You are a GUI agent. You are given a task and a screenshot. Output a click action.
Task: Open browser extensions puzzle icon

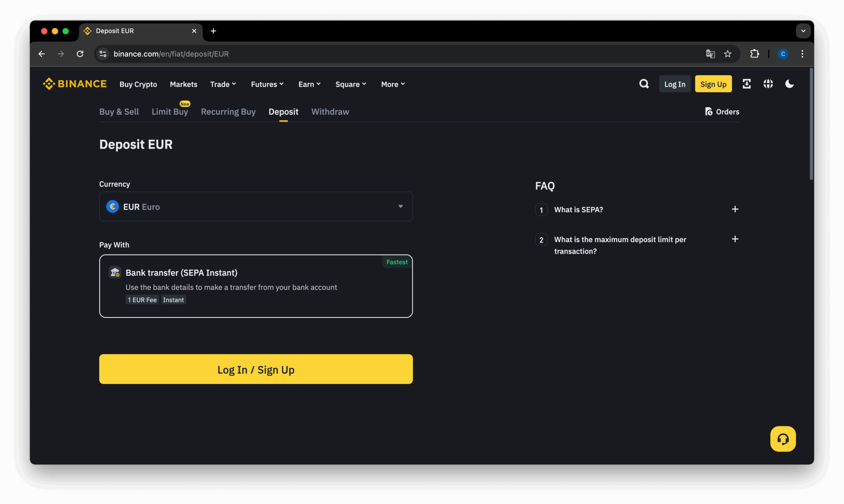754,54
